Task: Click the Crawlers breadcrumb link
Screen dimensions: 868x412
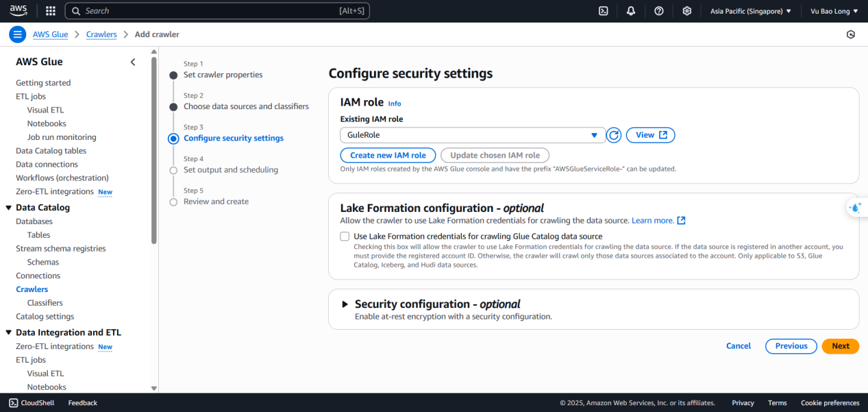Action: [x=101, y=34]
